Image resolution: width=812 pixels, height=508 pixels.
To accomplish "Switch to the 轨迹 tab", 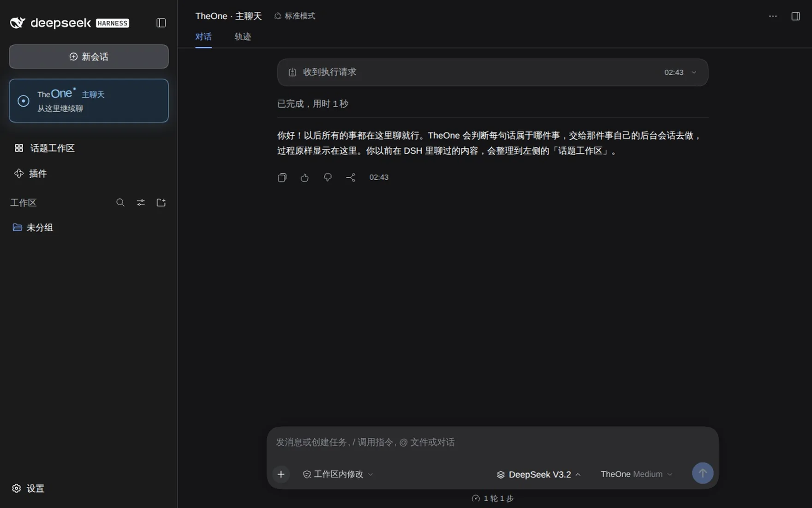I will [243, 36].
